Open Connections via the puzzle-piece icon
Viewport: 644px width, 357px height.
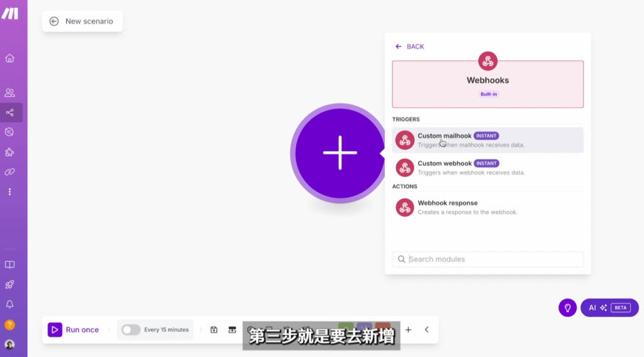pos(9,152)
